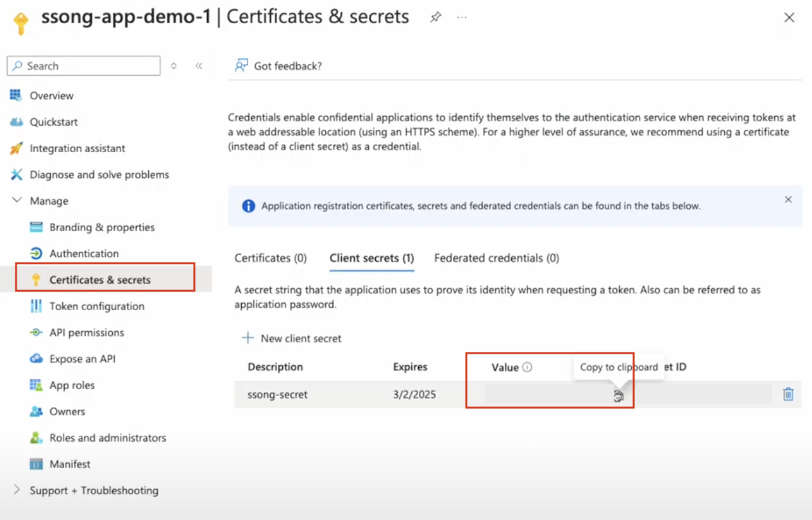Open the Authentication settings
Image resolution: width=812 pixels, height=520 pixels.
(83, 253)
